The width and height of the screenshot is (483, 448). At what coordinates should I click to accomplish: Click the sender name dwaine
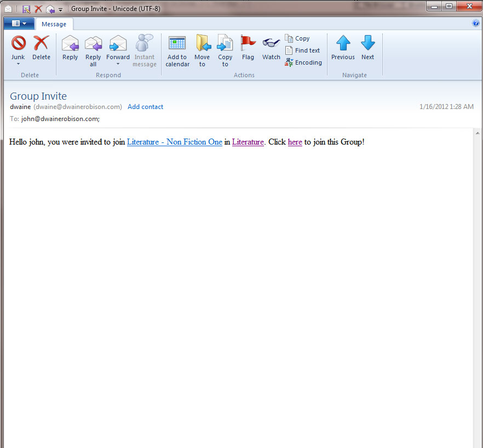[20, 107]
